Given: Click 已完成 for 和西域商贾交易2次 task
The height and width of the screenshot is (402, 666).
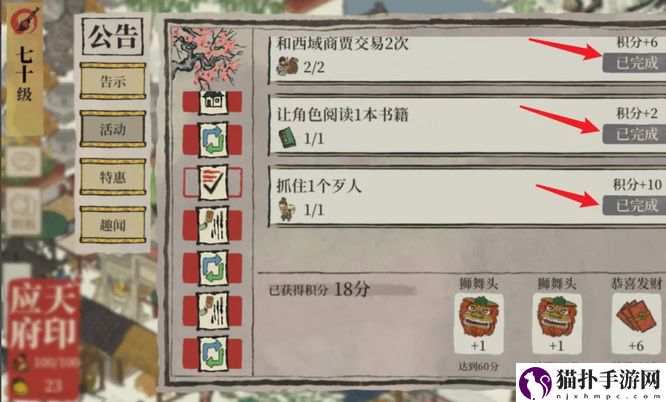Looking at the screenshot, I should [635, 63].
